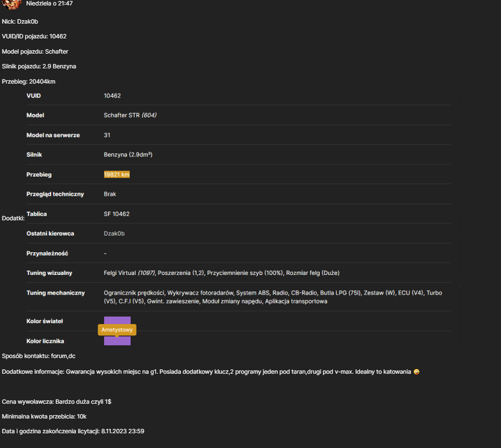The height and width of the screenshot is (448, 501).
Task: Click the 'Kolor licznika' label
Action: point(45,341)
